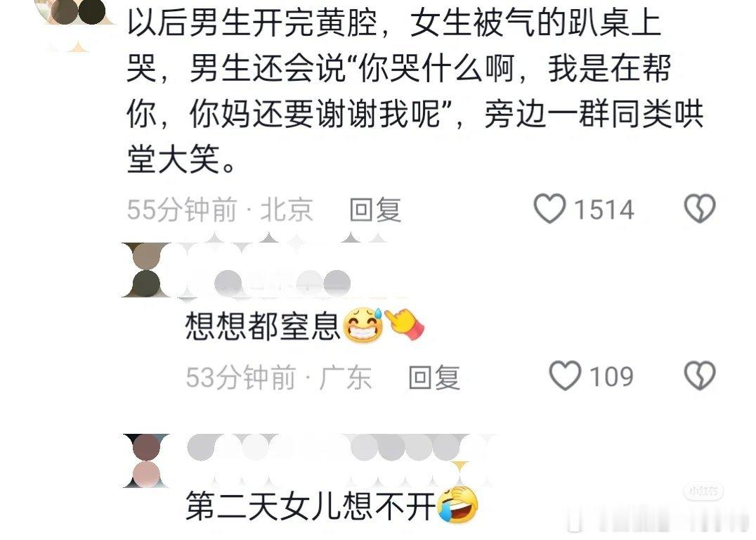
Task: Like the 想想都窒息 reply via heart icon
Action: (565, 375)
